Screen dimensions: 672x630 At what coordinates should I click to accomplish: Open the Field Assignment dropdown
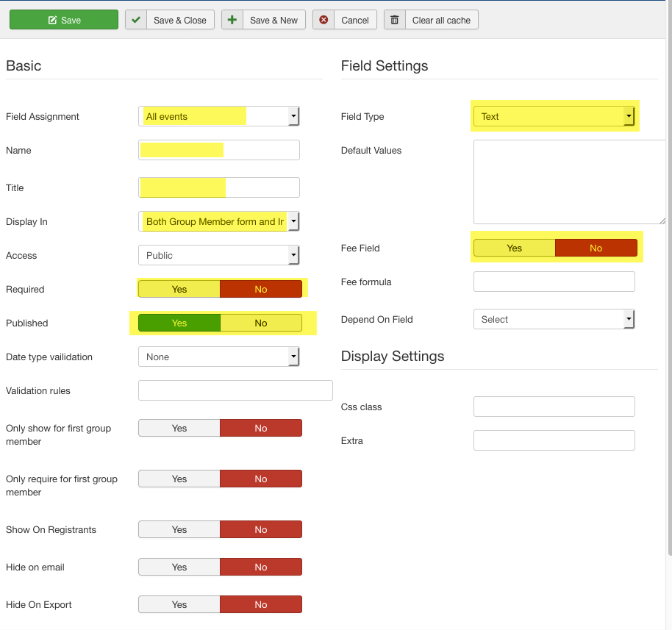click(218, 116)
